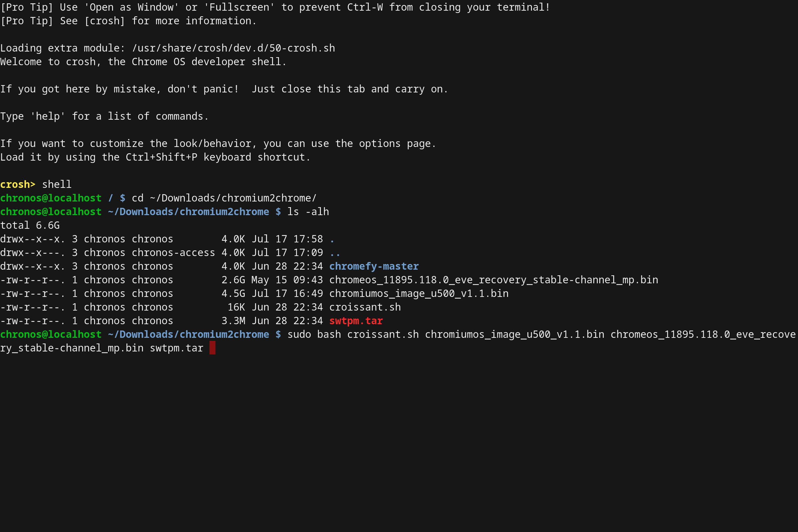Click 'croissant.sh' in the ls listing
This screenshot has height=532, width=798.
click(365, 307)
